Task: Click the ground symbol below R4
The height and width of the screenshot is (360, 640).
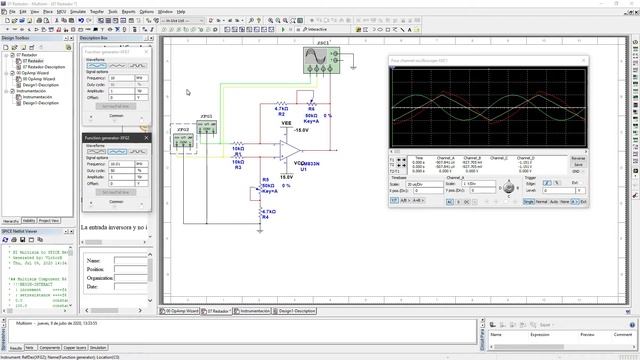Action: (260, 231)
